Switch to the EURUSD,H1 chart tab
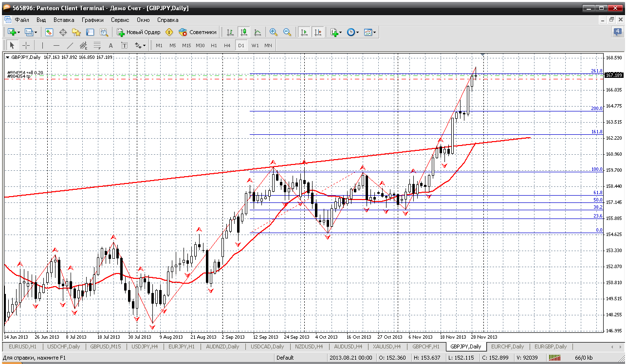627x364 pixels. (23, 346)
